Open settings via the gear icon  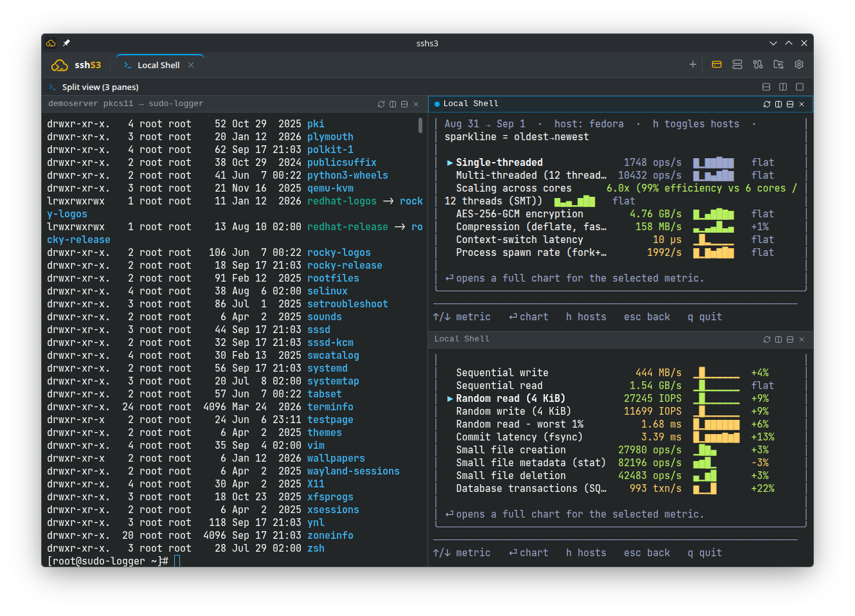coord(799,64)
